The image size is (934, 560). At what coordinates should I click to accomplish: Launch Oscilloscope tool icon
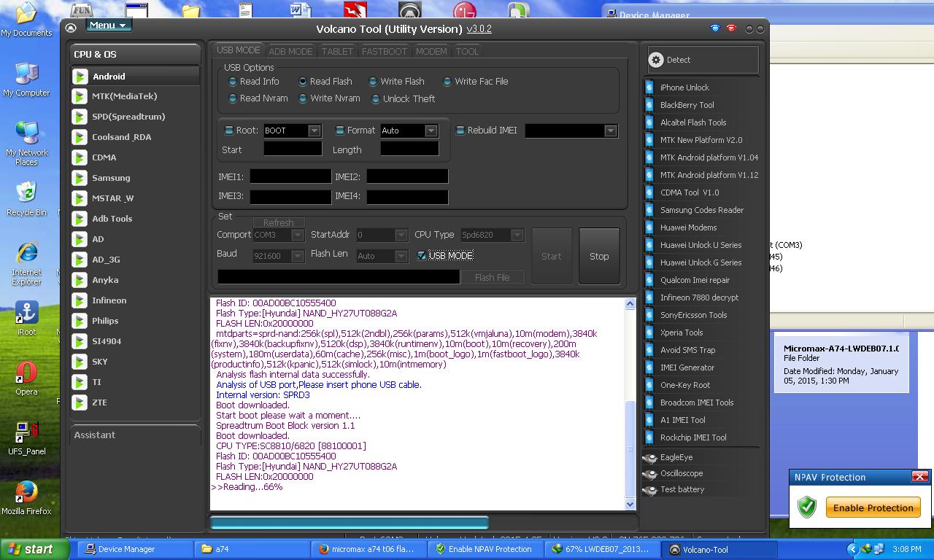[x=649, y=474]
